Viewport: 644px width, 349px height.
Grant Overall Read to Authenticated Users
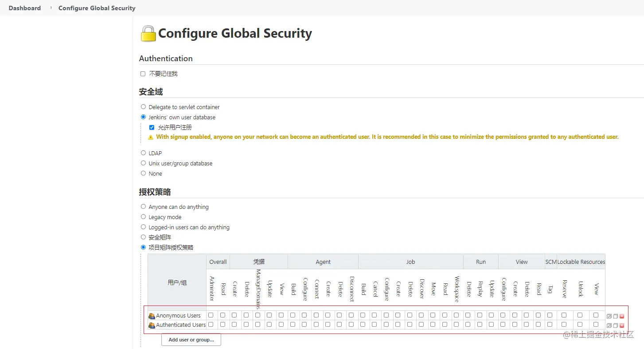coord(223,325)
